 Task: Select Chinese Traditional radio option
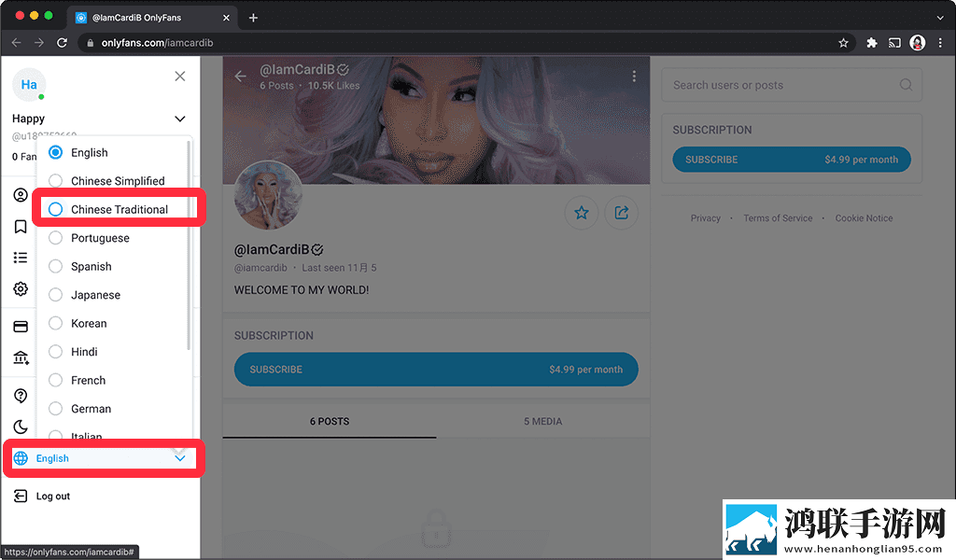tap(55, 209)
